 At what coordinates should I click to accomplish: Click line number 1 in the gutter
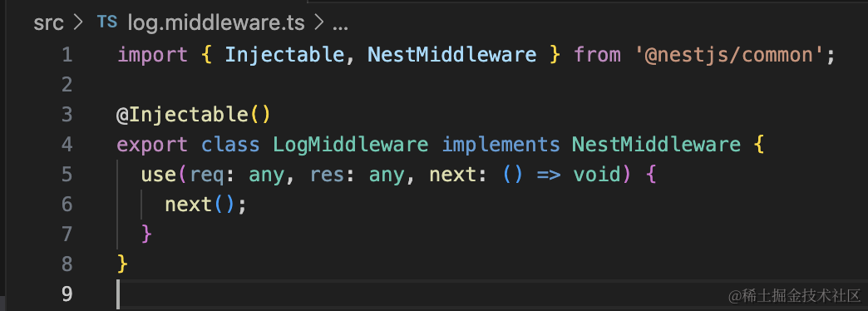67,55
